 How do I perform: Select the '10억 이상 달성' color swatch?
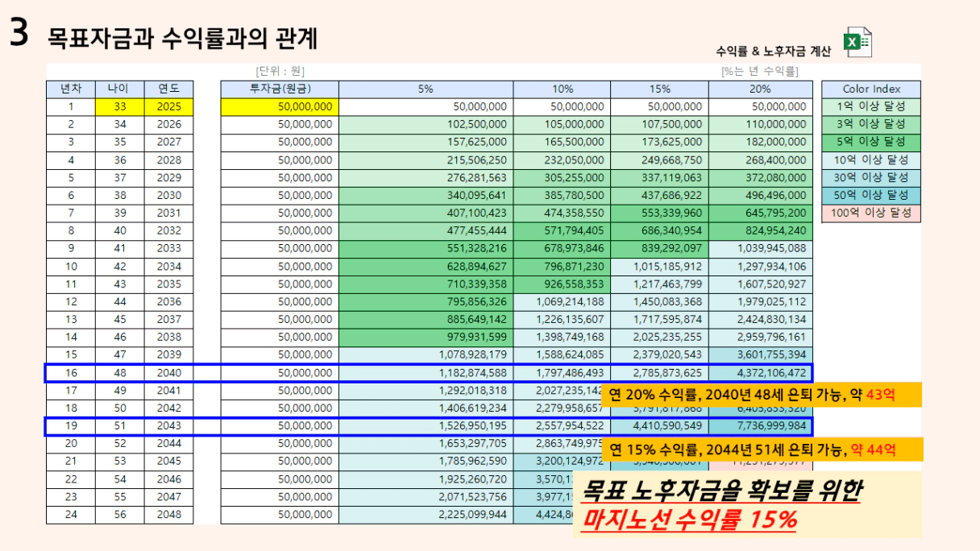point(870,159)
